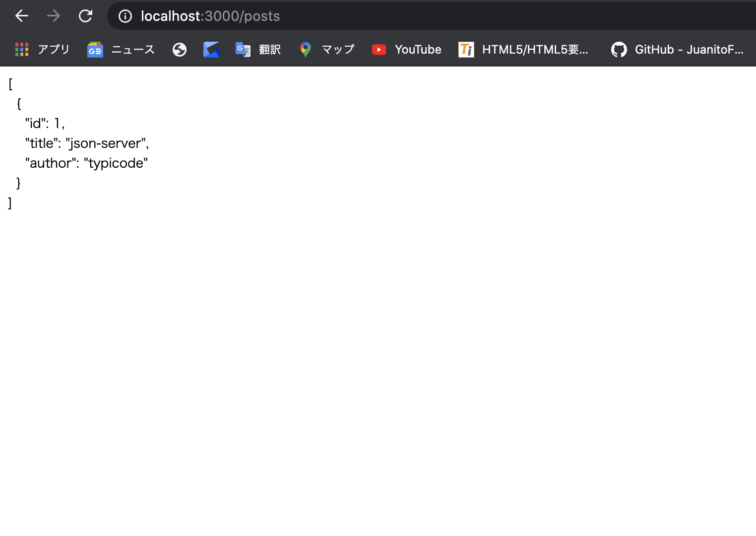756x536 pixels.
Task: Open the アプリ apps grid icon
Action: (x=22, y=49)
